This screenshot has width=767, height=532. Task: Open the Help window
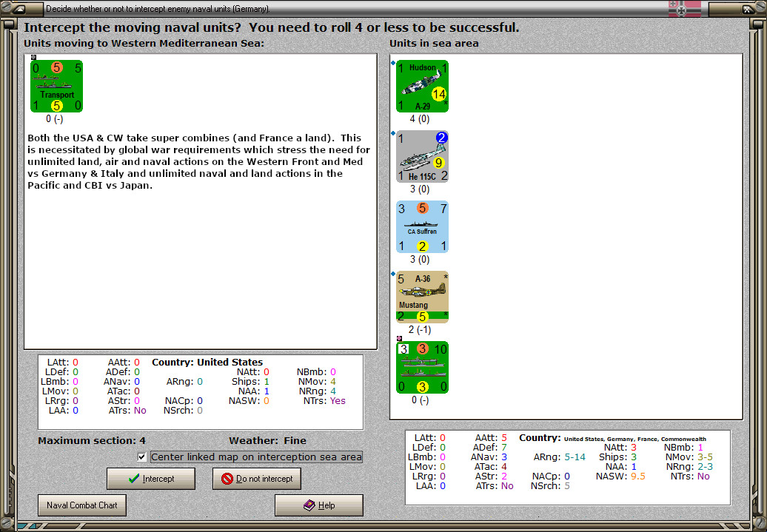tap(318, 505)
